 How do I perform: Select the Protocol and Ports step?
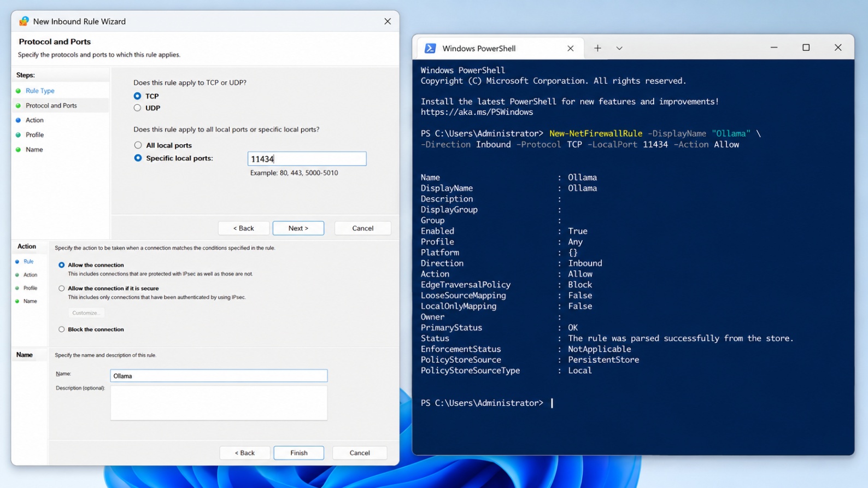[51, 105]
